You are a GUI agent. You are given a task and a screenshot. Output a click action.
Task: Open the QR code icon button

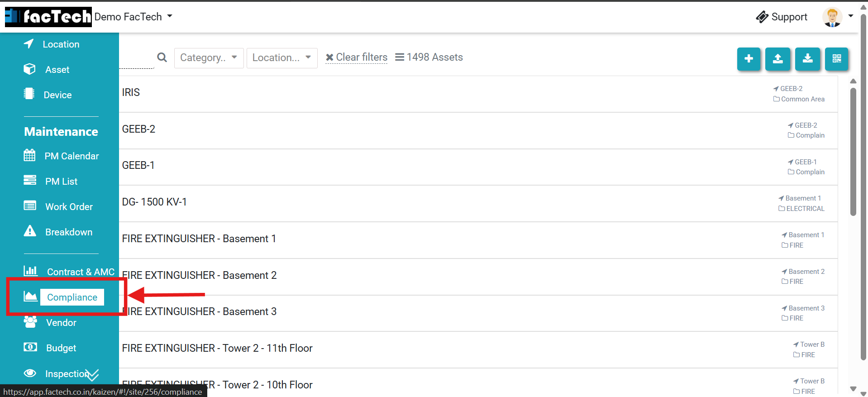pyautogui.click(x=836, y=59)
